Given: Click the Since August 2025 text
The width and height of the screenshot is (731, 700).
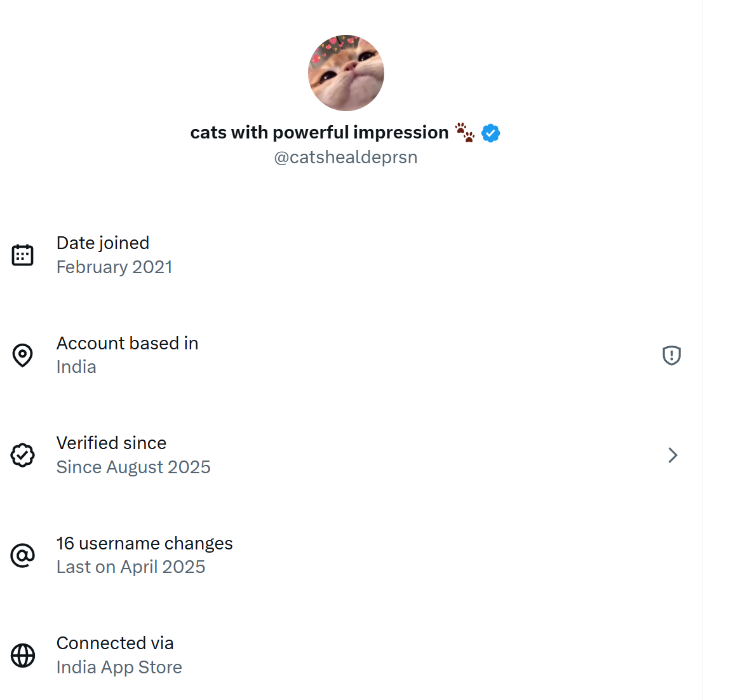Looking at the screenshot, I should [133, 468].
